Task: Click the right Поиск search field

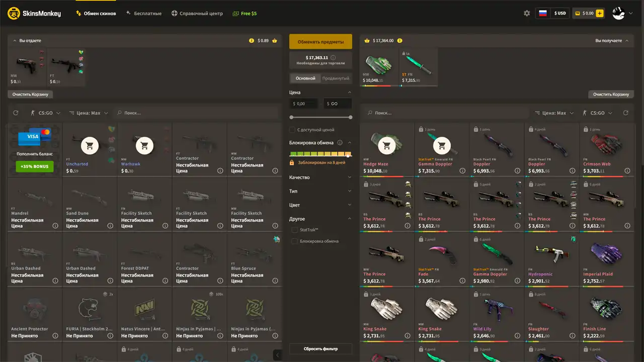Action: click(x=445, y=113)
